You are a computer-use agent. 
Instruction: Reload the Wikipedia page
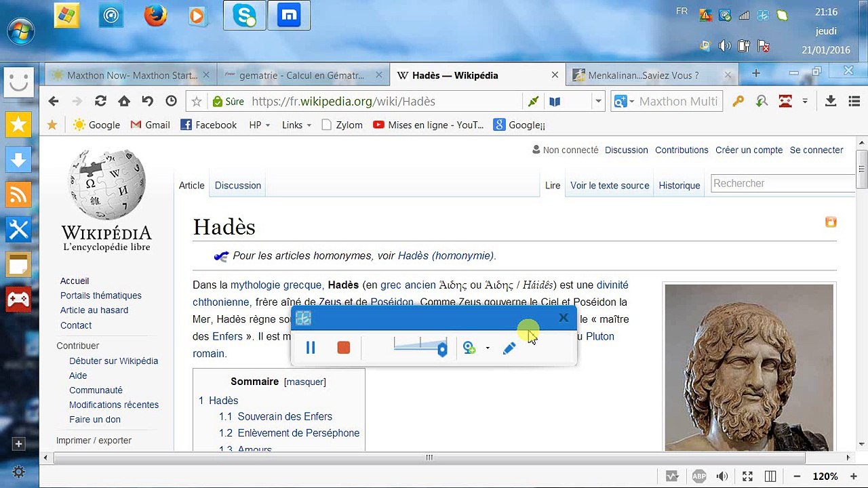pos(100,101)
